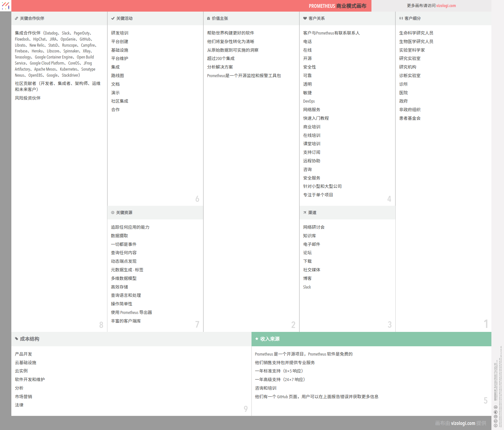Click the checkmark icon beside 关键活动

point(113,18)
